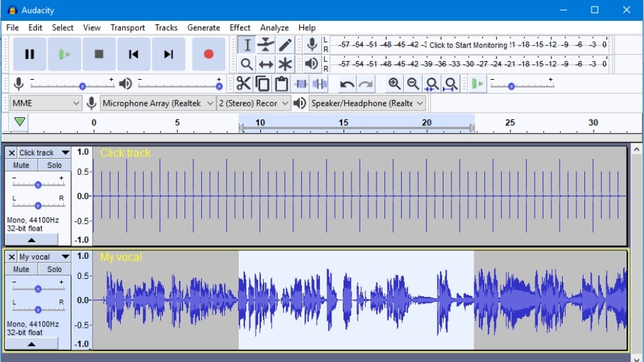Click the timeline ruler at 25 seconds
Viewport: 644px width, 362px height.
pos(510,123)
